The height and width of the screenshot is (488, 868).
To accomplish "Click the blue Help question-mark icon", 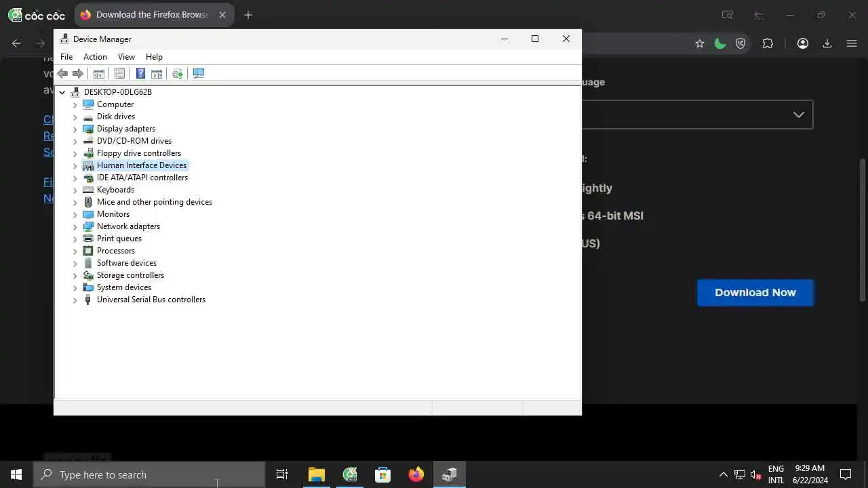I will (140, 73).
